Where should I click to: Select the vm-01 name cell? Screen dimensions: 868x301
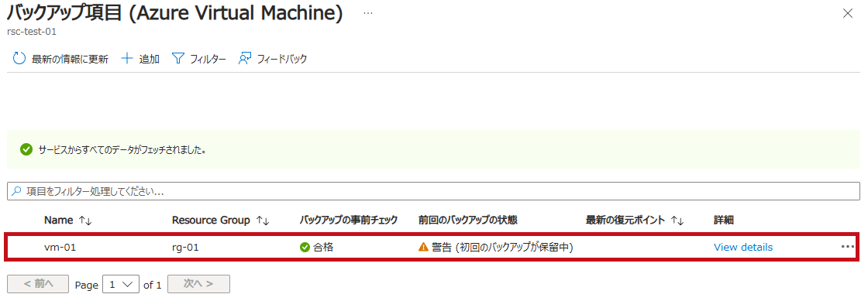pyautogui.click(x=60, y=248)
